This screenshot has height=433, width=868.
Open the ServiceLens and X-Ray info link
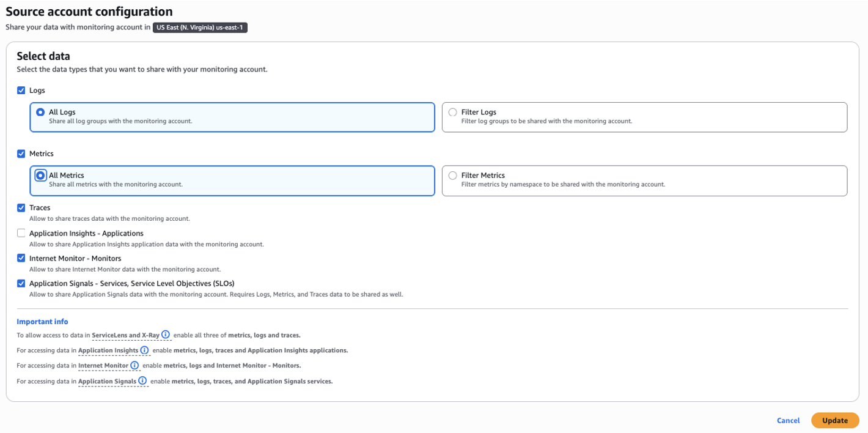[x=125, y=335]
